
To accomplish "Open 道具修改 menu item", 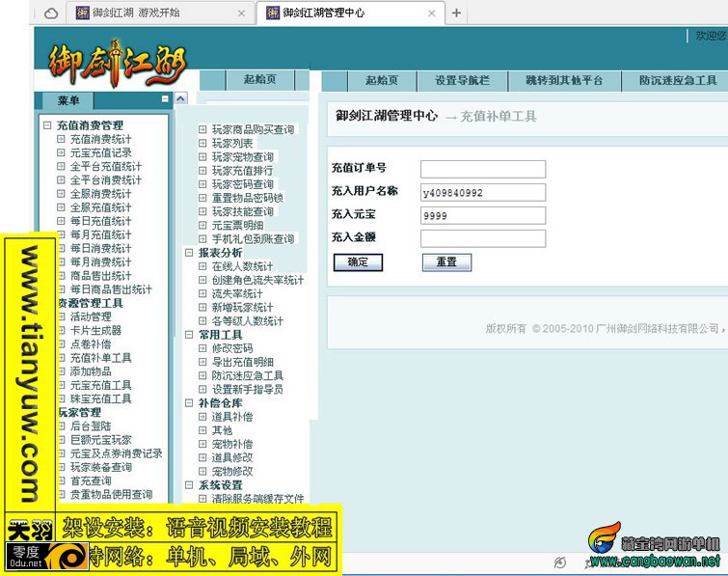I will point(232,458).
